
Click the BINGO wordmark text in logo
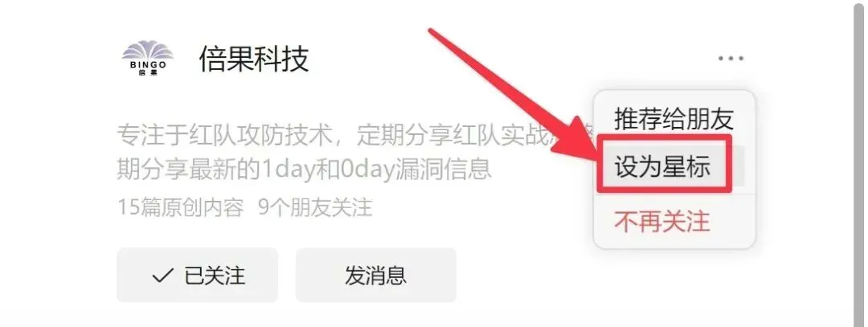(x=148, y=65)
